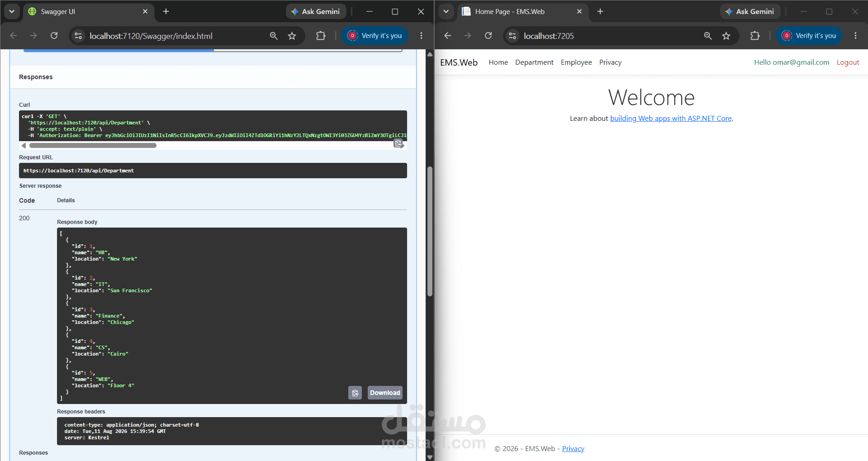View site information for localhost:7120

click(78, 36)
